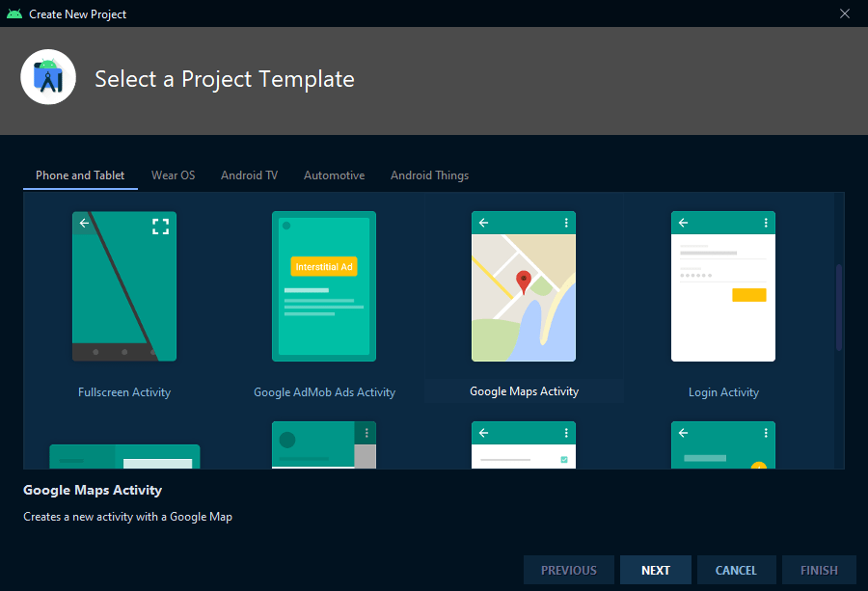This screenshot has height=591, width=868.
Task: Click the Google AdMob Ads Activity label
Action: (x=324, y=392)
